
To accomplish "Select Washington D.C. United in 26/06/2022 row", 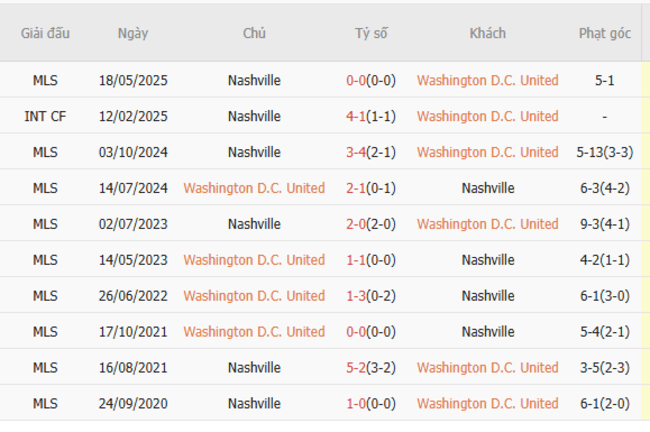I will click(x=254, y=296).
